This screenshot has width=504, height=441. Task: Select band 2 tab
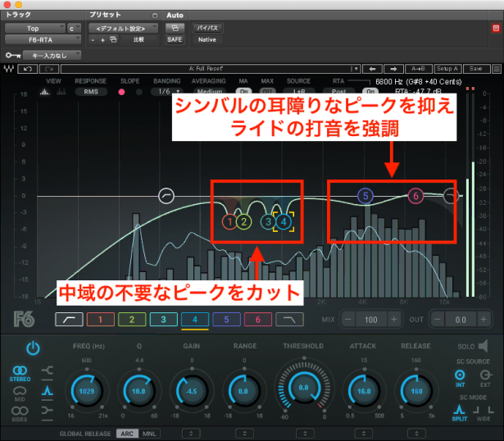pos(132,319)
